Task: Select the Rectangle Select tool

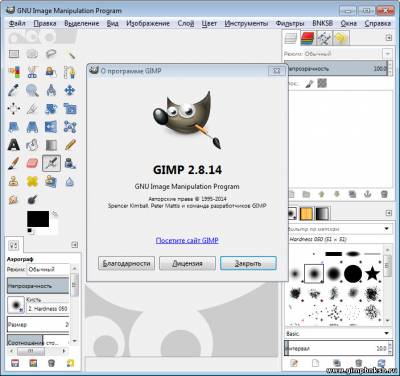Action: [x=14, y=54]
